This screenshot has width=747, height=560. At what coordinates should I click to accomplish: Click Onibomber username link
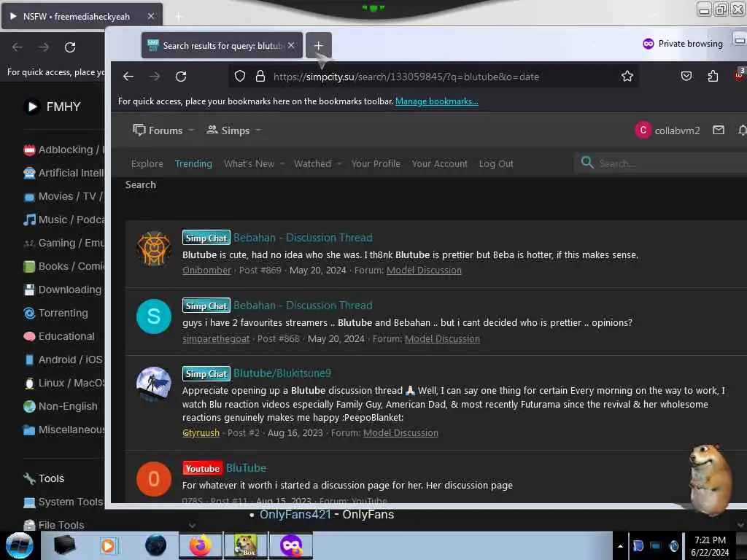206,270
